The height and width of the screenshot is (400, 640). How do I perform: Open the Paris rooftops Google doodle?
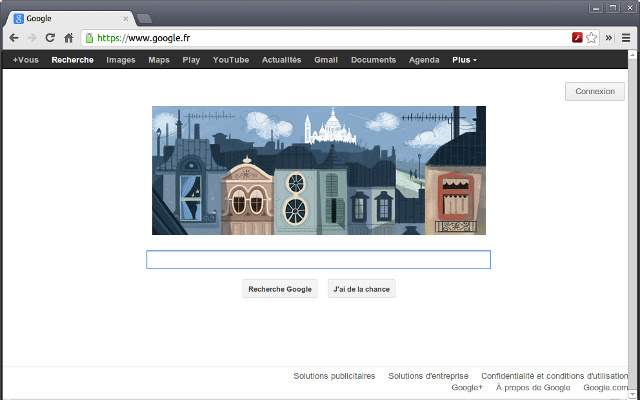coord(318,170)
